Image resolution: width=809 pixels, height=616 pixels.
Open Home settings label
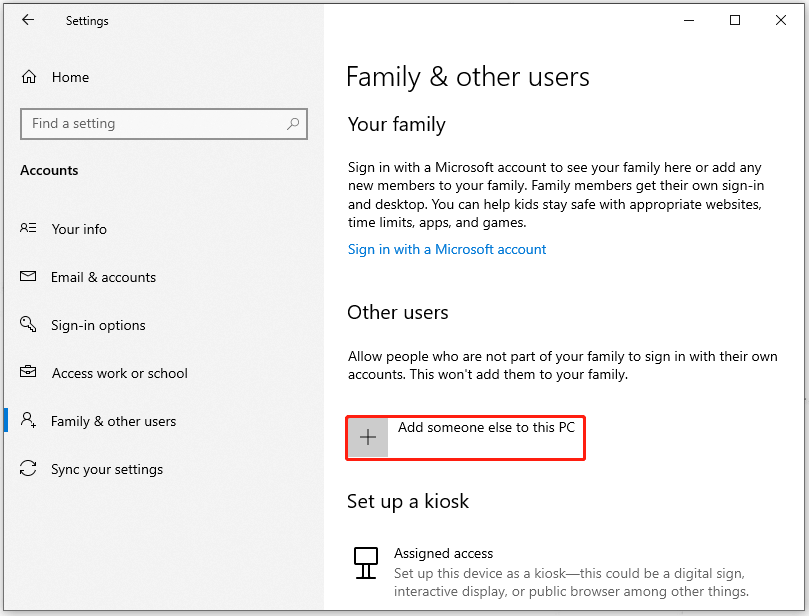pyautogui.click(x=70, y=77)
